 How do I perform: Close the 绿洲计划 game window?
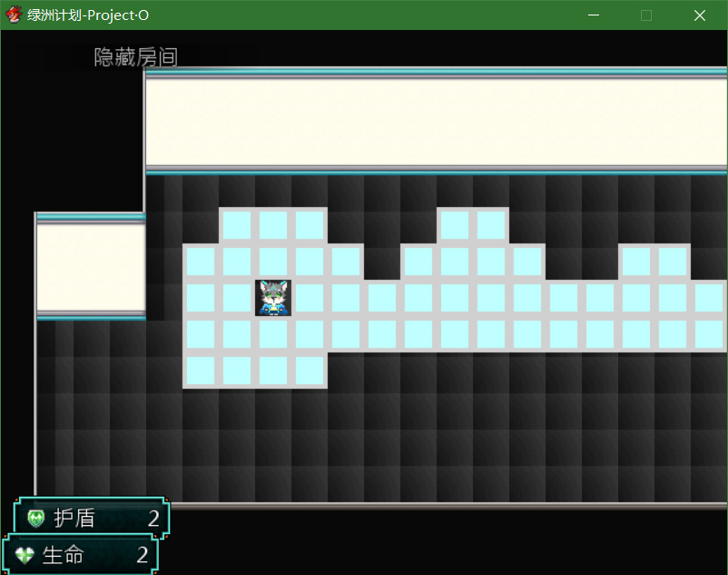pos(699,15)
